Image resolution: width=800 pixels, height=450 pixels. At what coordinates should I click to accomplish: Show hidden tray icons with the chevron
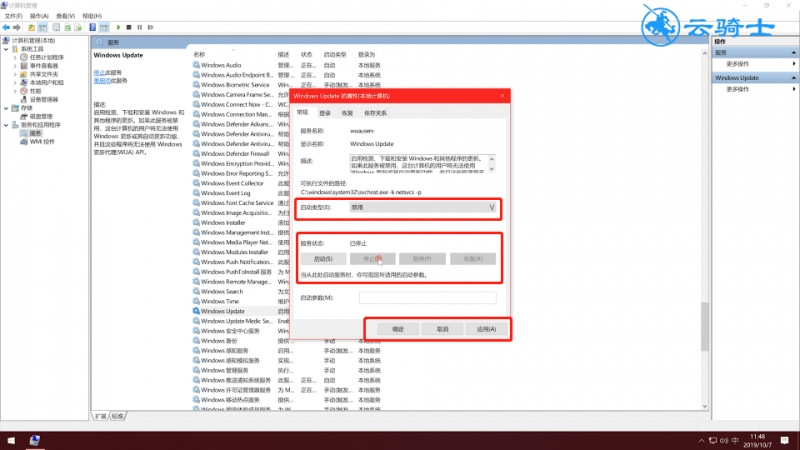702,440
